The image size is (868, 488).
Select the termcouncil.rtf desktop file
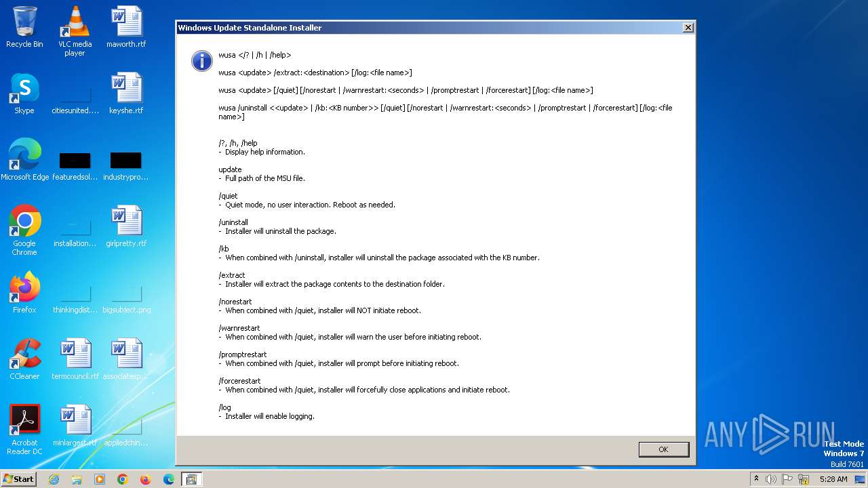(x=75, y=359)
